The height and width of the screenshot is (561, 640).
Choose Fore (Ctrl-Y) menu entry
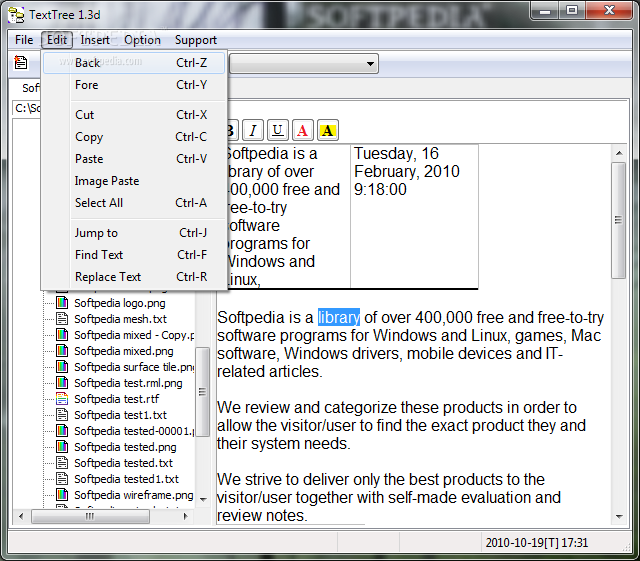pyautogui.click(x=134, y=85)
